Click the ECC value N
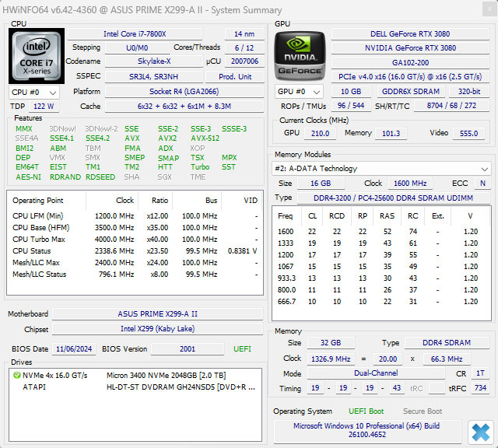The height and width of the screenshot is (448, 498). pos(482,184)
